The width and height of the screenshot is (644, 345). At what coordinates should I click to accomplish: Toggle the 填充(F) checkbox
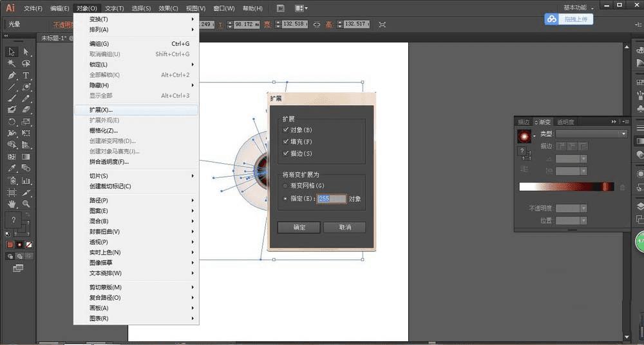point(286,141)
